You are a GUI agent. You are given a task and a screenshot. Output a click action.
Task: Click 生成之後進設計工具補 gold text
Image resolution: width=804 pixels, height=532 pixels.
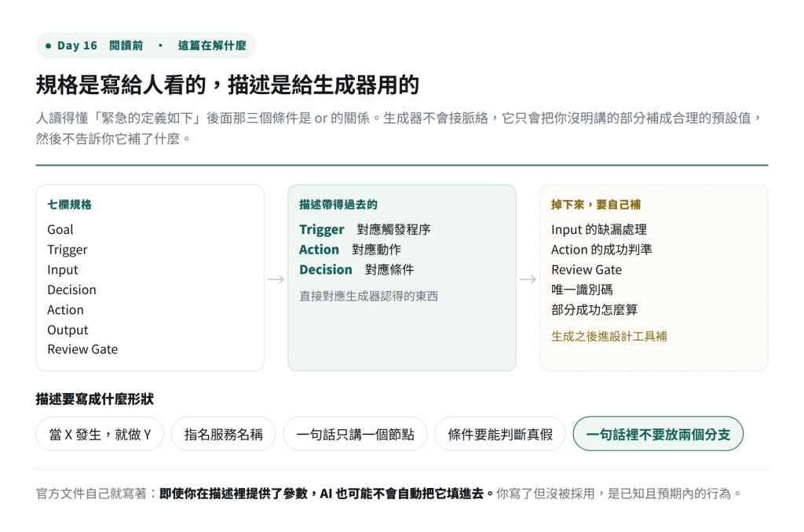(608, 336)
